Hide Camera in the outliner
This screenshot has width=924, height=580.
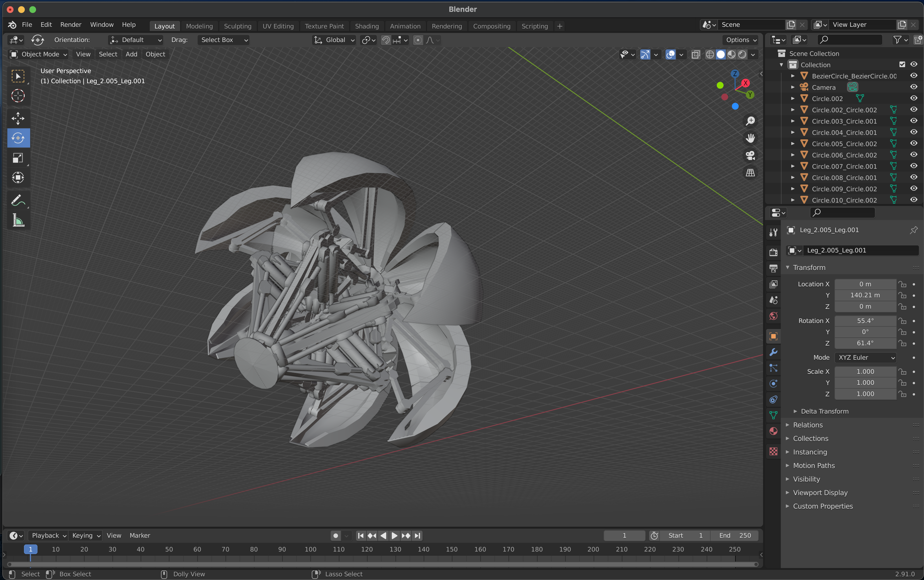[914, 87]
